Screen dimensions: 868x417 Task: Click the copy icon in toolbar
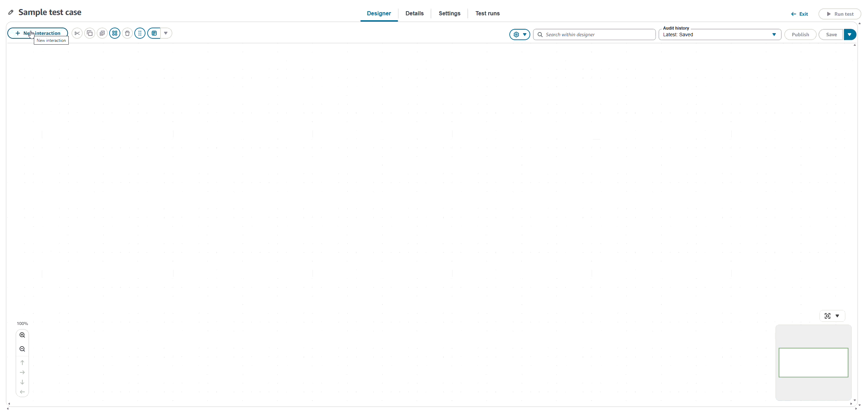[90, 33]
